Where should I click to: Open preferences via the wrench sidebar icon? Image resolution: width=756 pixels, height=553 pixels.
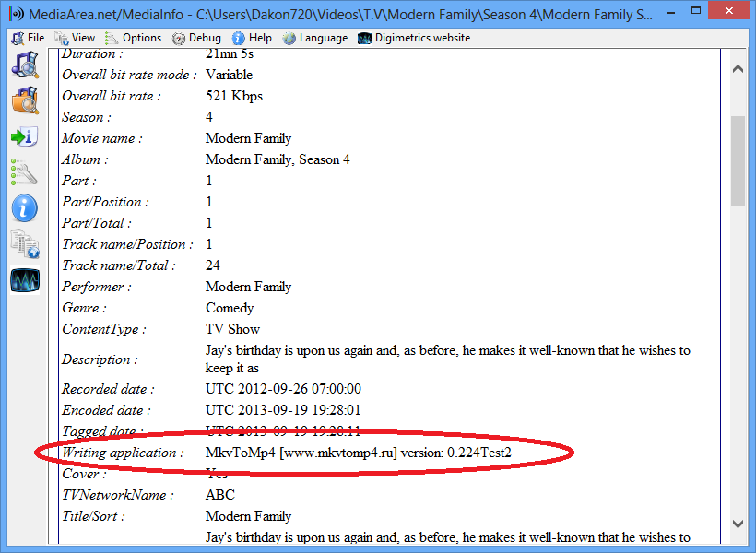[x=25, y=172]
